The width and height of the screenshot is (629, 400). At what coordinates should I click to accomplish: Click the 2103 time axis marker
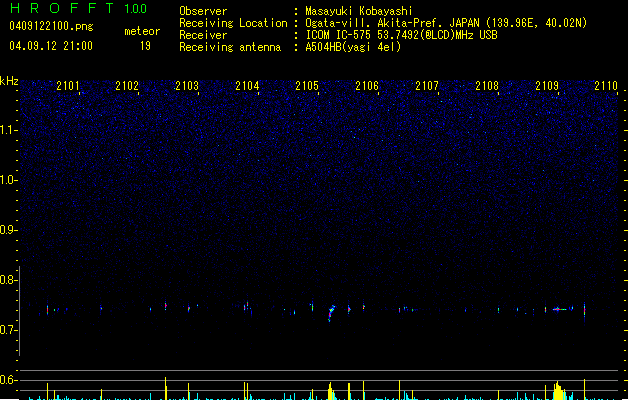coord(187,86)
